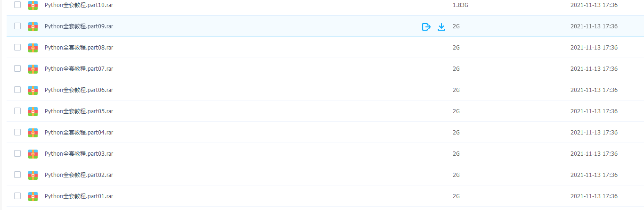Select the checkbox beside part07.rar
Image resolution: width=644 pixels, height=210 pixels.
point(17,68)
